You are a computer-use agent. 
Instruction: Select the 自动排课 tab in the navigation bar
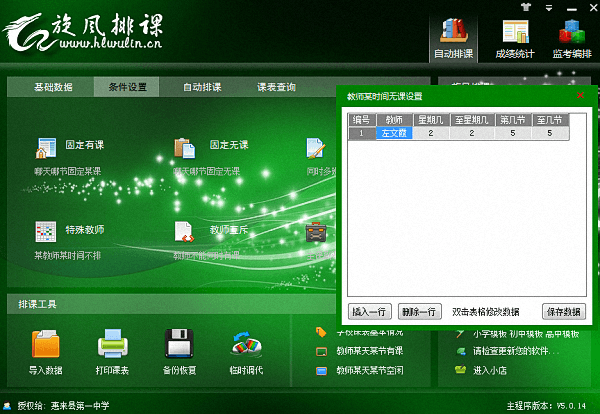201,87
